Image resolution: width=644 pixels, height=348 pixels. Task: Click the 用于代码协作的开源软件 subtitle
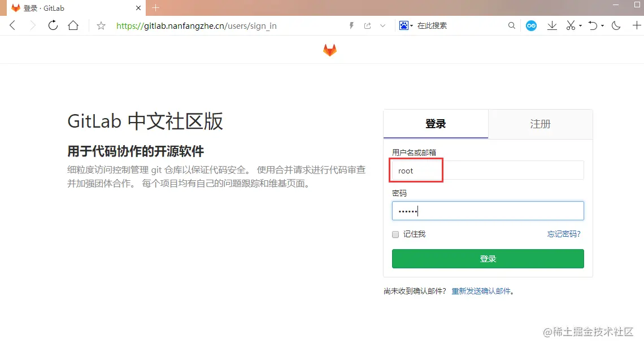tap(136, 151)
